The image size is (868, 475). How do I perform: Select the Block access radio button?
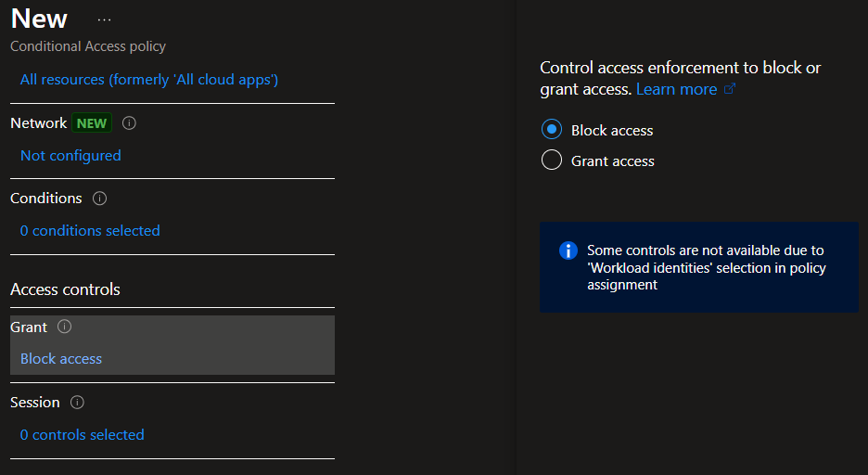click(552, 130)
